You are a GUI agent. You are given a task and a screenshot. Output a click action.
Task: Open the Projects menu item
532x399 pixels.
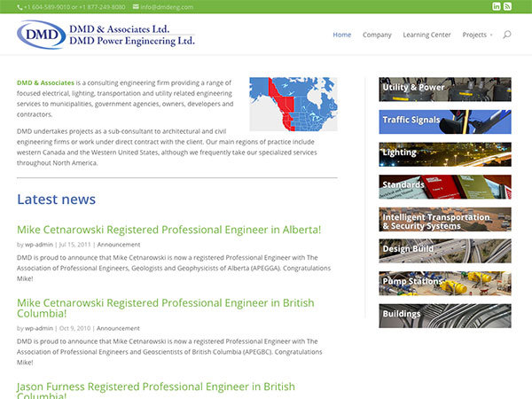(x=474, y=35)
